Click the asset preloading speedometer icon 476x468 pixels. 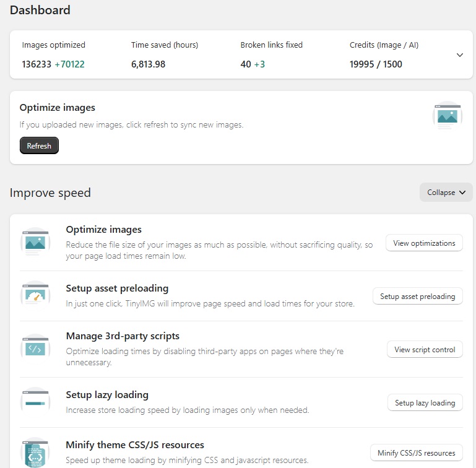point(35,296)
